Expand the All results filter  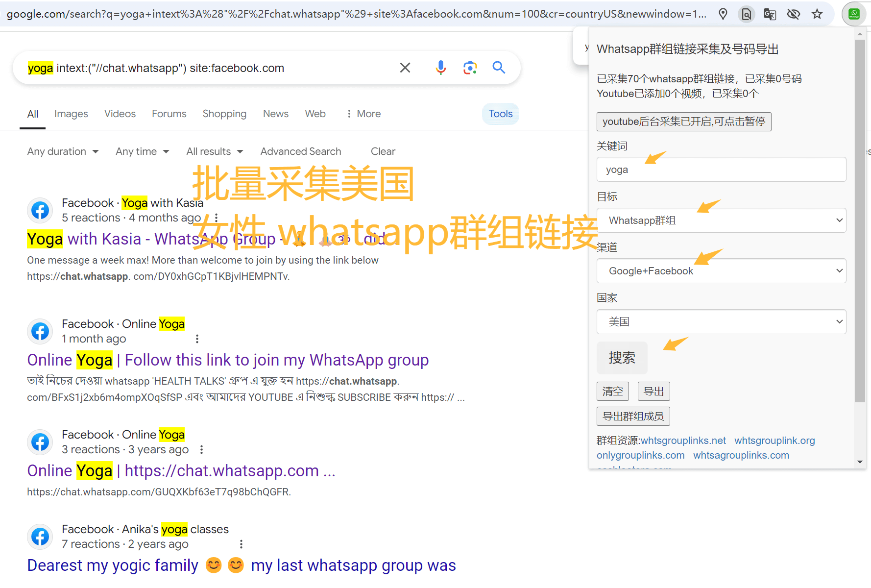tap(215, 151)
